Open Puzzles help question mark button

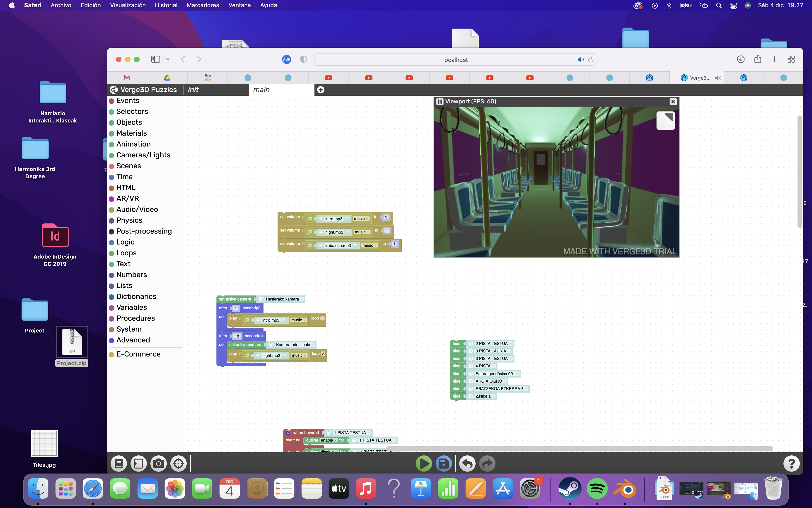[x=791, y=464]
